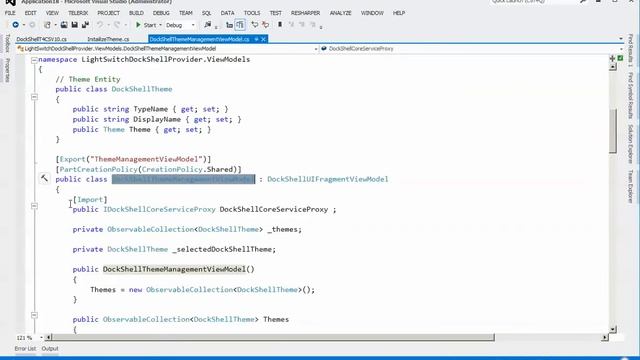This screenshot has height=360, width=640.
Task: Open the Solution Explorer side panel
Action: [x=631, y=144]
